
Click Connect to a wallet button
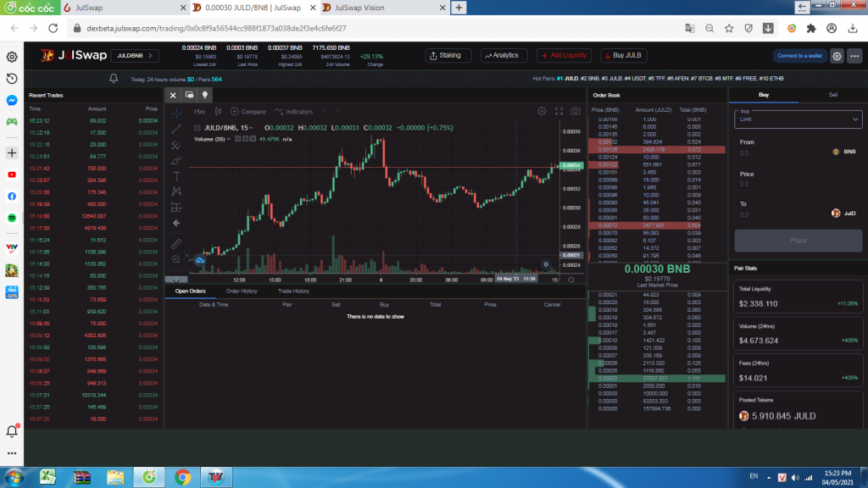799,56
